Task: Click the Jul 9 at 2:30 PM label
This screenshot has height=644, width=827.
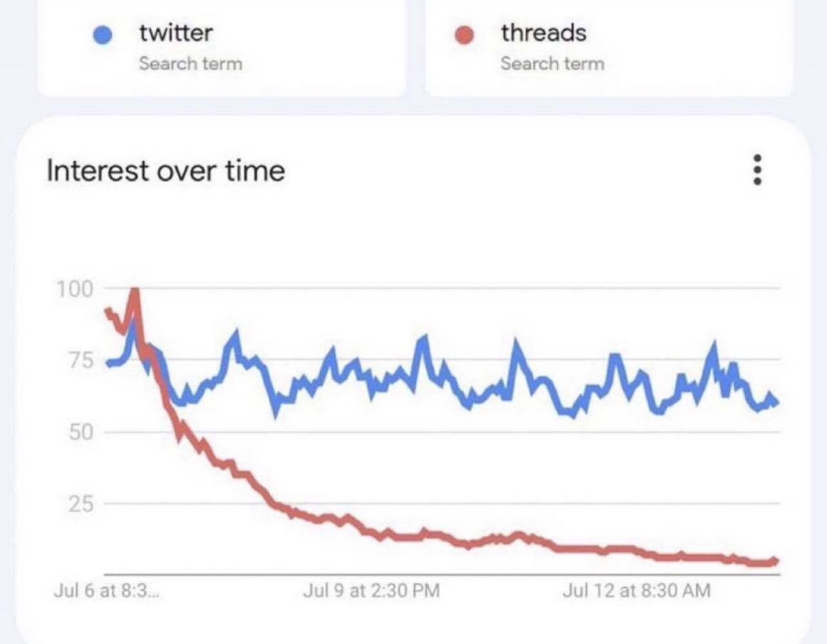Action: (x=372, y=589)
